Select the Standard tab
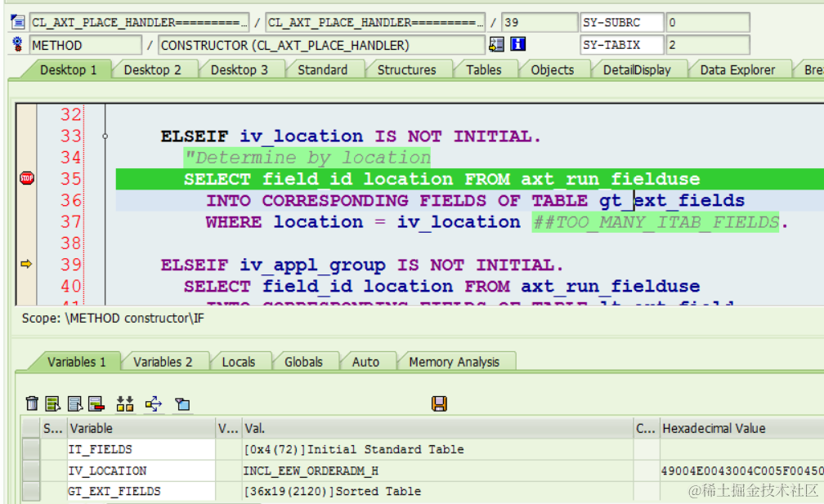Screen dimensions: 824x504 click(323, 69)
